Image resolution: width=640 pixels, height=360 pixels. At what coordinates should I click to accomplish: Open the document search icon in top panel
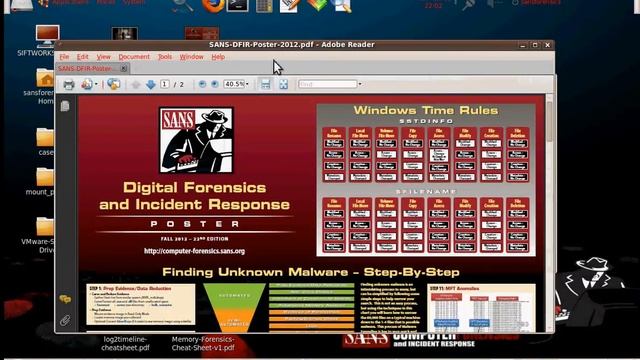(342, 5)
